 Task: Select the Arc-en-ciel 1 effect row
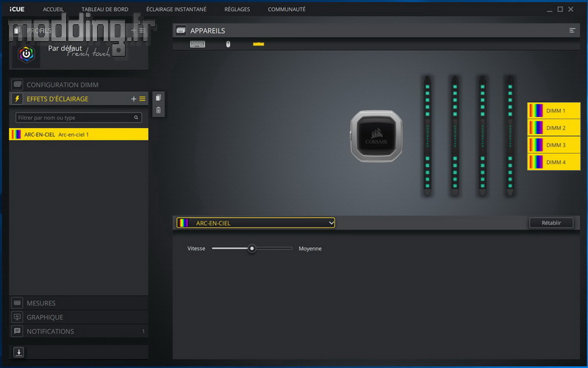click(x=79, y=134)
